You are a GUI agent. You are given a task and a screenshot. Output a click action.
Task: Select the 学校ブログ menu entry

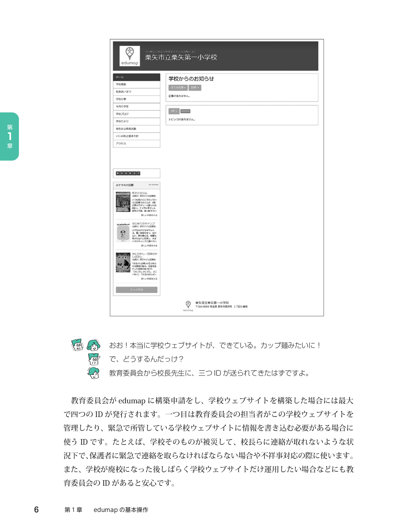click(x=136, y=114)
